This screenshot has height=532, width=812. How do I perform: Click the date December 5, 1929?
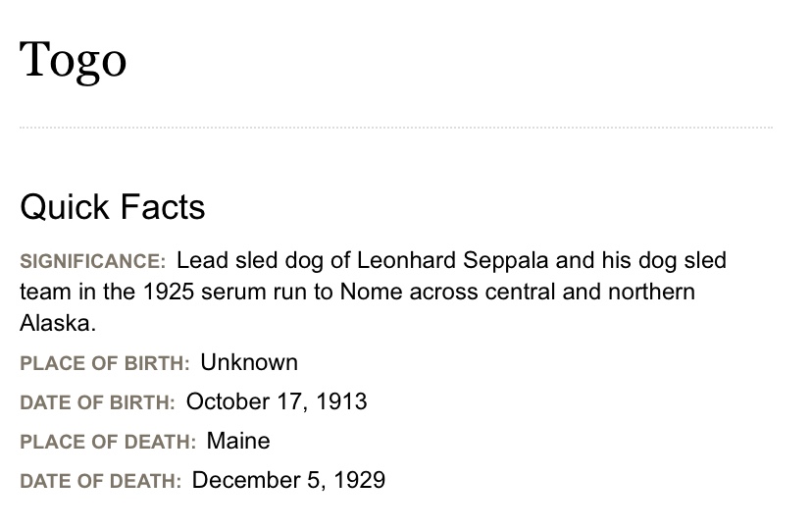tap(288, 480)
